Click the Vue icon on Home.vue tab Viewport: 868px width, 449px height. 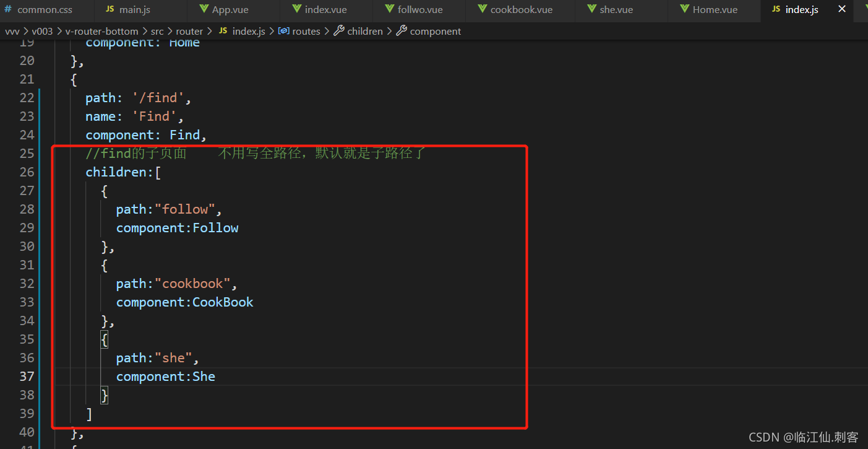pyautogui.click(x=684, y=9)
